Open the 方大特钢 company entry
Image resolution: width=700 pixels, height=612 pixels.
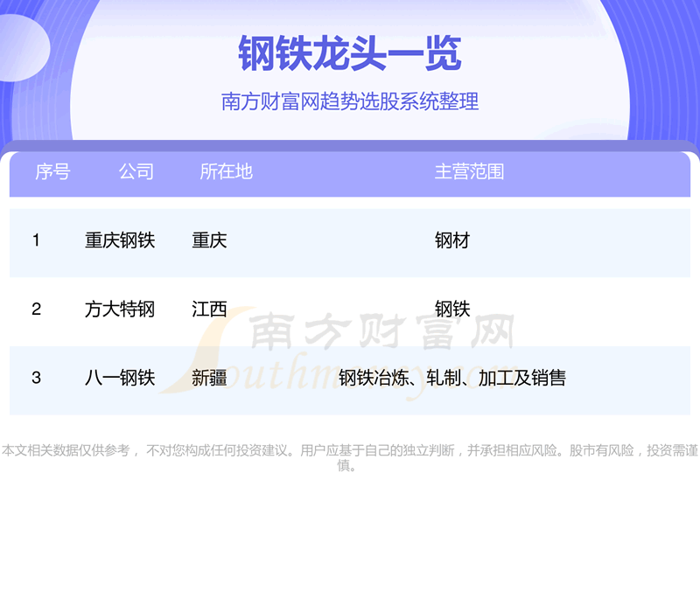[x=120, y=309]
